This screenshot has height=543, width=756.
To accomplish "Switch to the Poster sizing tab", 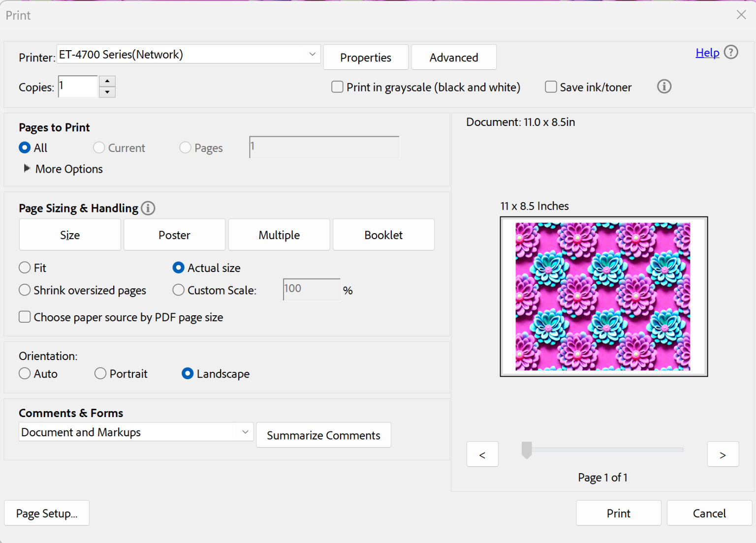I will point(174,235).
